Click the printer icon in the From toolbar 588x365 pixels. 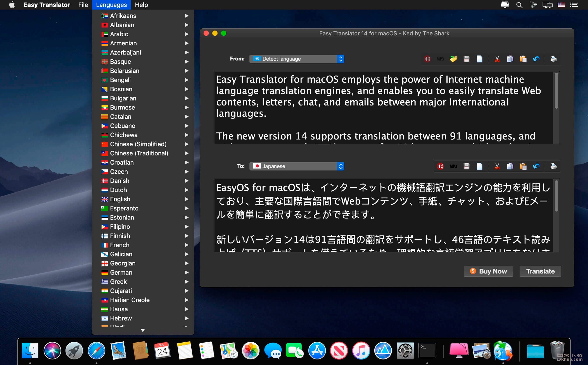(553, 59)
